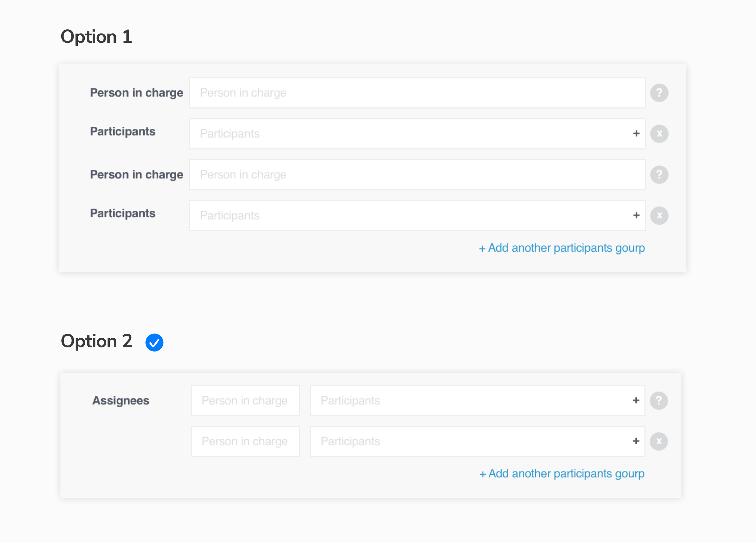The image size is (756, 543).
Task: Click plus icon in first Assignees Participants field
Action: (636, 400)
